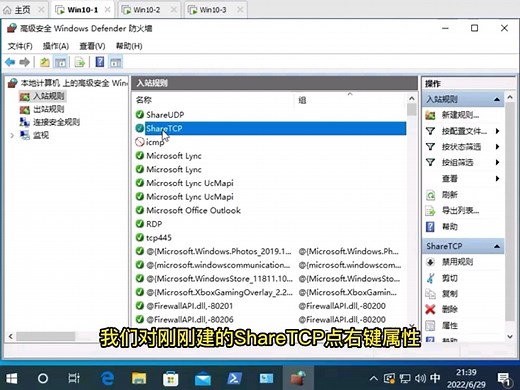Click the 剪切 scissors icon
Screen dimensions: 520x390
430,278
